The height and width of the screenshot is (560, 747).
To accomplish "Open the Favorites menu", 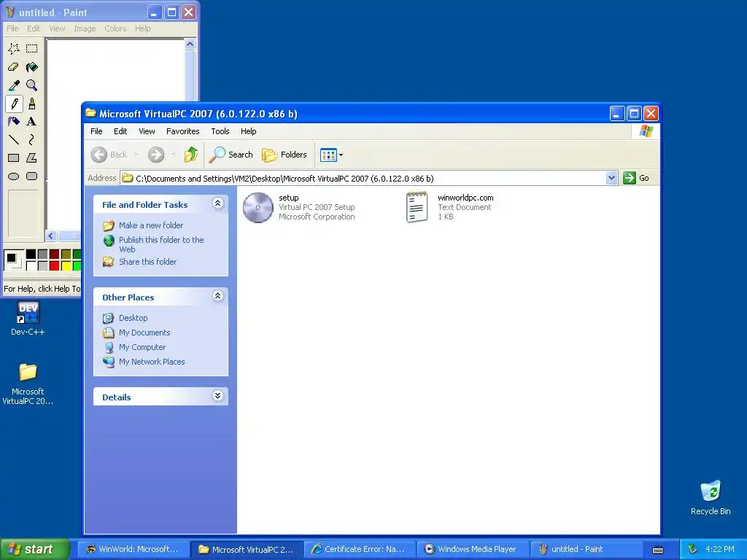I will [183, 131].
